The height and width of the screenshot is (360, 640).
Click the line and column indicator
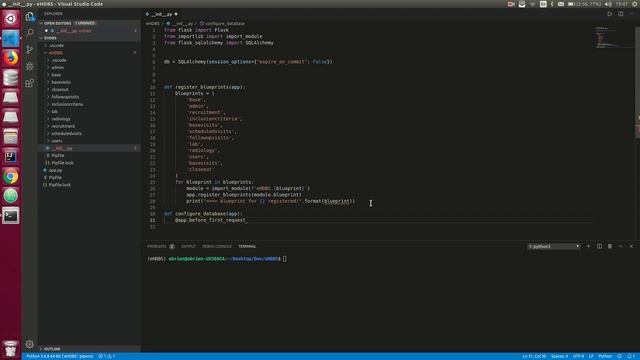tap(534, 356)
